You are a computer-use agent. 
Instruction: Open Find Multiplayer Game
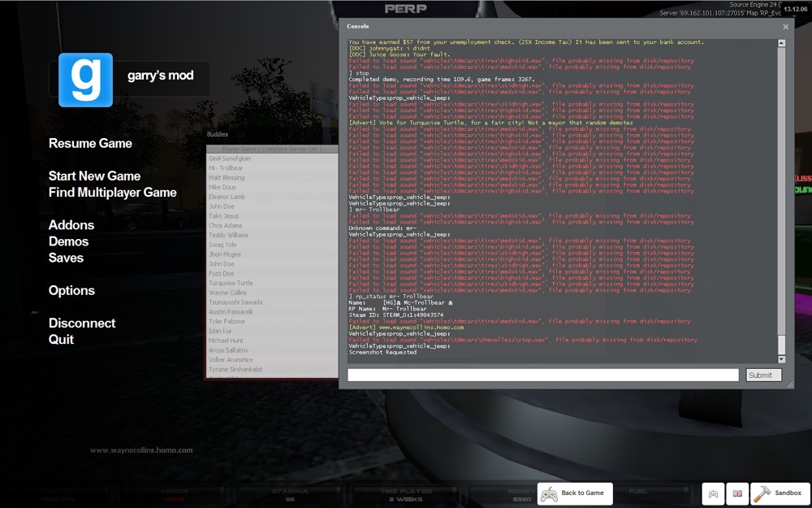112,193
